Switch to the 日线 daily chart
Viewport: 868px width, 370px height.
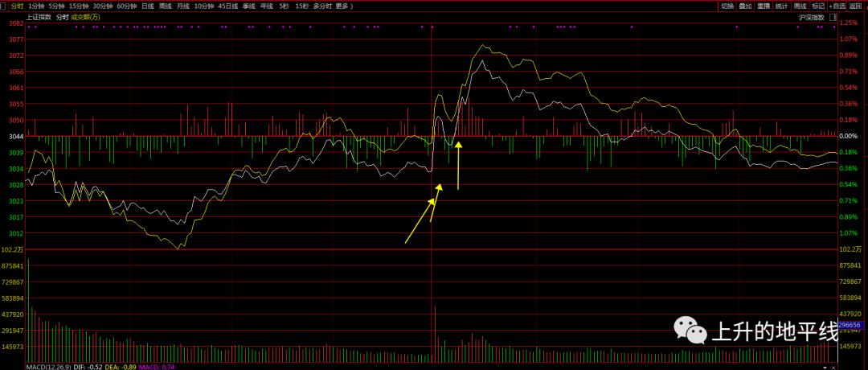(x=148, y=6)
